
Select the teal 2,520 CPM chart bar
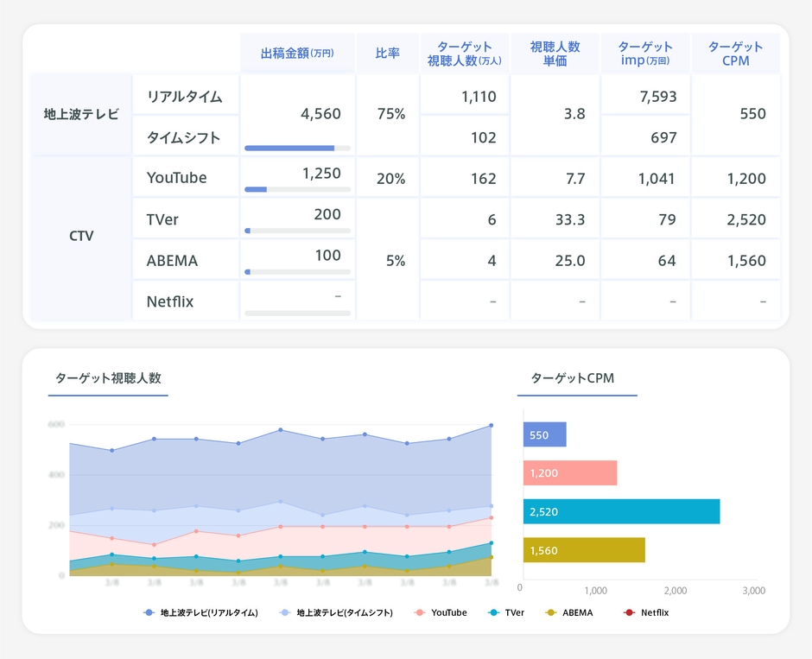[x=620, y=511]
